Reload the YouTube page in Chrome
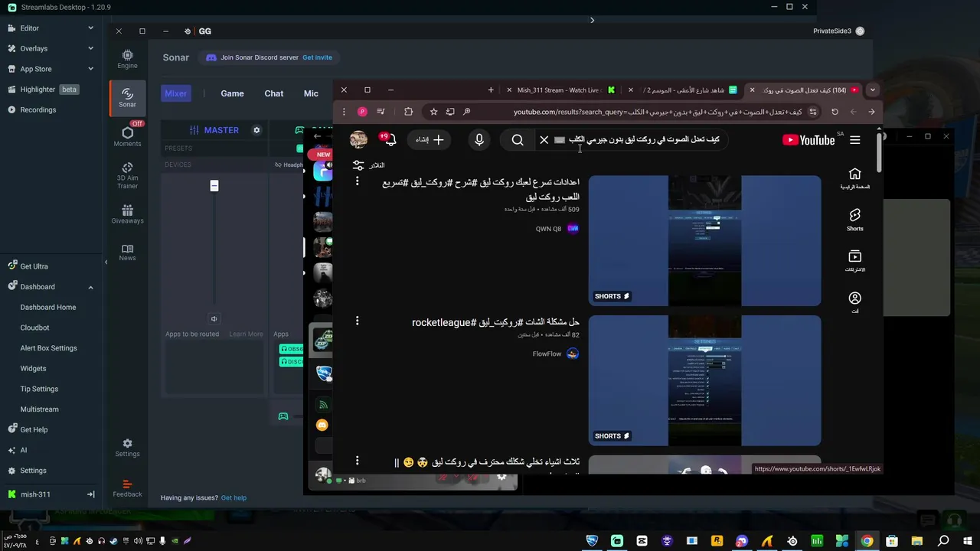980x551 pixels. pos(835,112)
